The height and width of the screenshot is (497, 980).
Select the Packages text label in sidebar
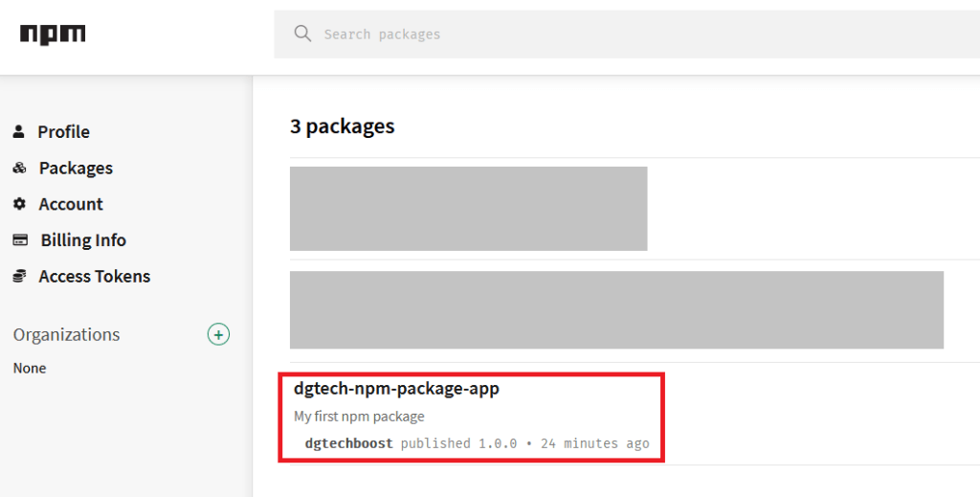pos(76,169)
